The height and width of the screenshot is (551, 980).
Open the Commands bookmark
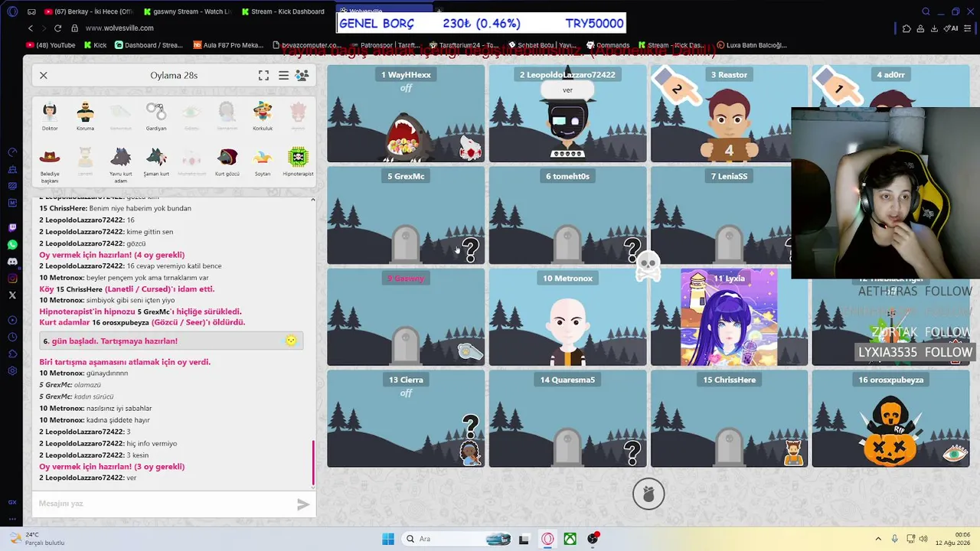pos(607,45)
